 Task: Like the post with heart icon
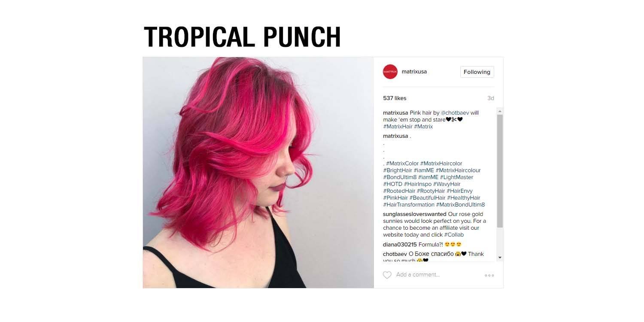387,275
